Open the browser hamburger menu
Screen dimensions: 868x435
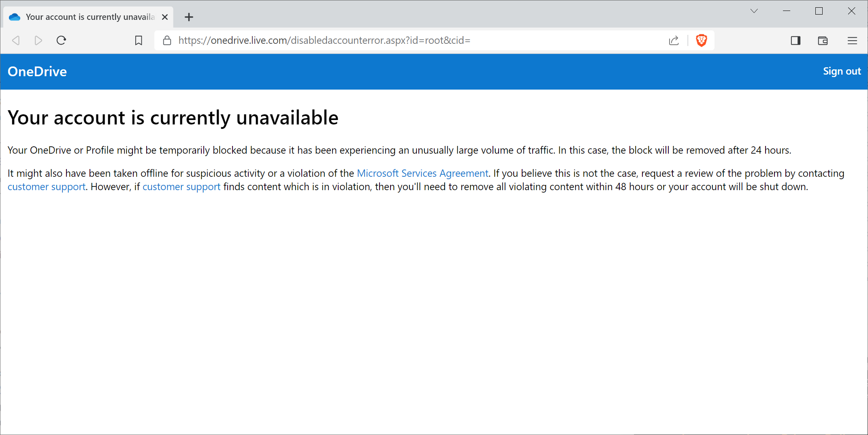pyautogui.click(x=852, y=41)
